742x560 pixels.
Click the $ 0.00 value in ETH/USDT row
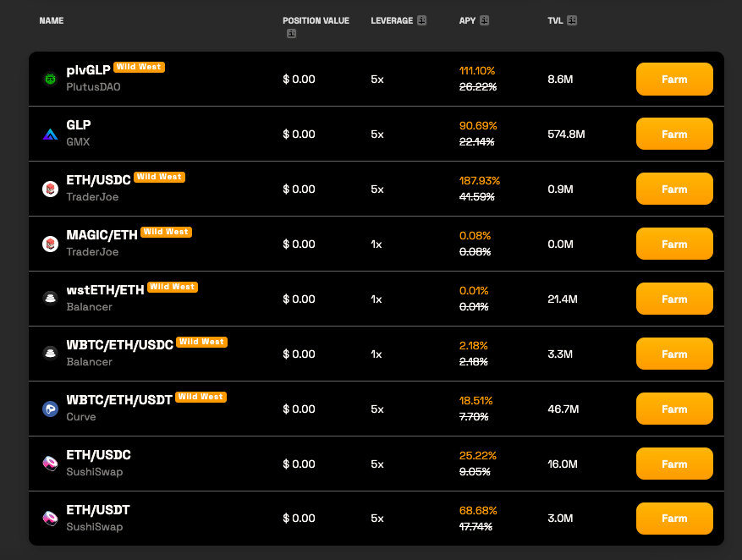point(299,519)
